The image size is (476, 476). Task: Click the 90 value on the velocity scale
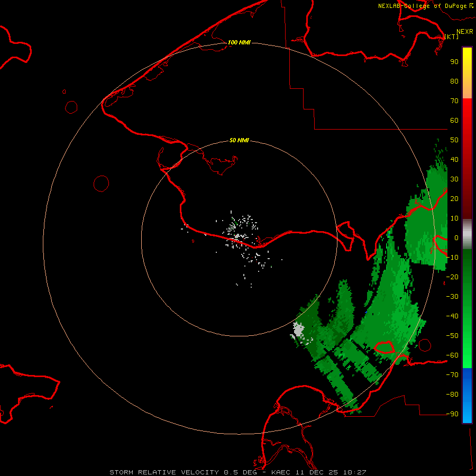pos(454,62)
